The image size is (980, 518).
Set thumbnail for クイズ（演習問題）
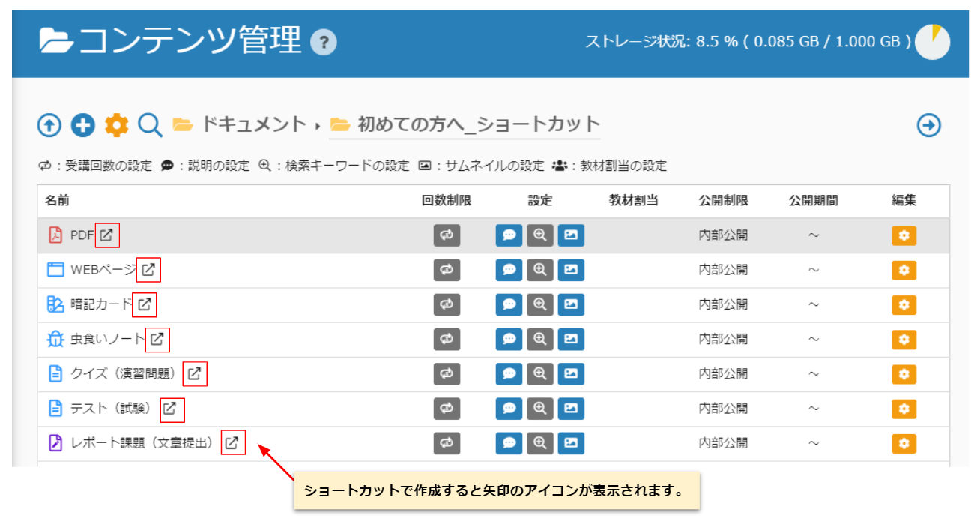coord(571,373)
